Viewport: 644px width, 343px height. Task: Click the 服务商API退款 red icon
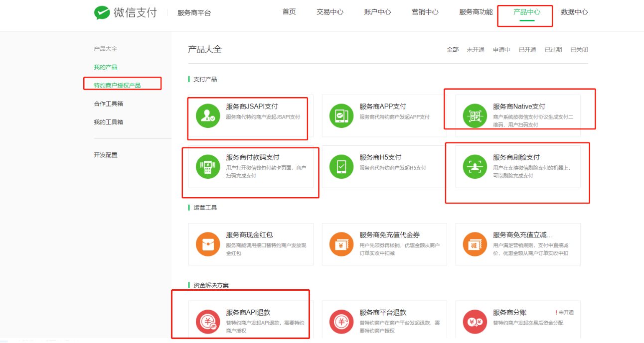tap(208, 322)
